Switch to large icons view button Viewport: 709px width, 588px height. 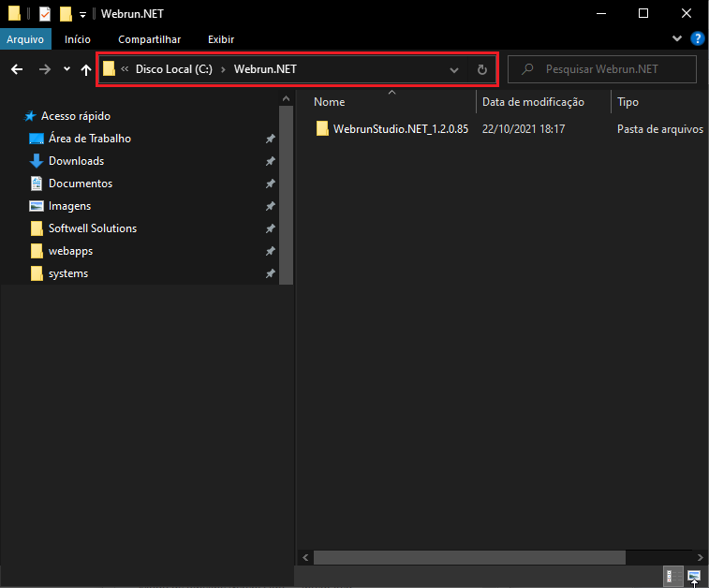[x=694, y=575]
